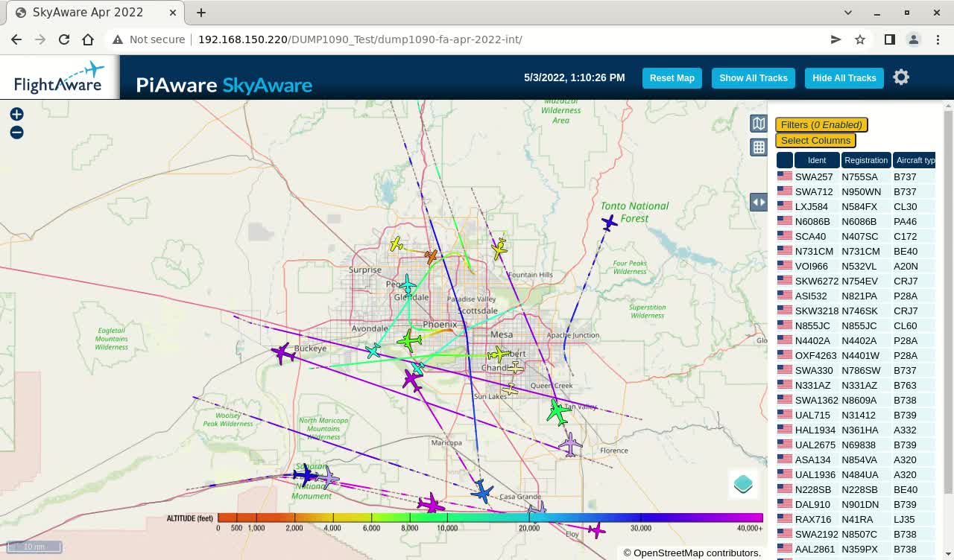The width and height of the screenshot is (954, 560).
Task: Select yellow aircraft near Gilbert
Action: 498,354
